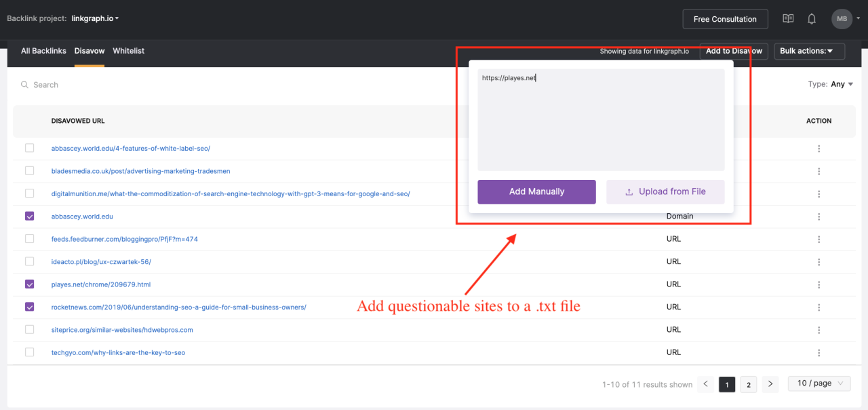
Task: Expand the linkgraph.io project dropdown
Action: click(x=96, y=18)
